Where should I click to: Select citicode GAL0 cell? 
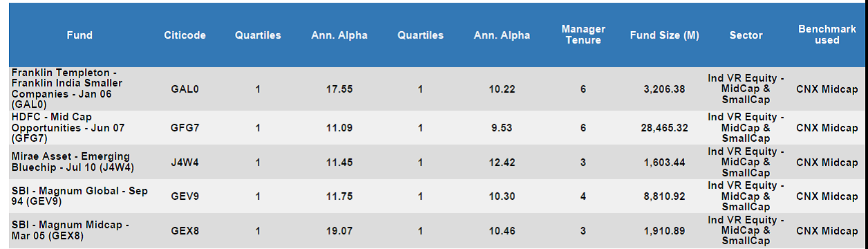coord(185,89)
